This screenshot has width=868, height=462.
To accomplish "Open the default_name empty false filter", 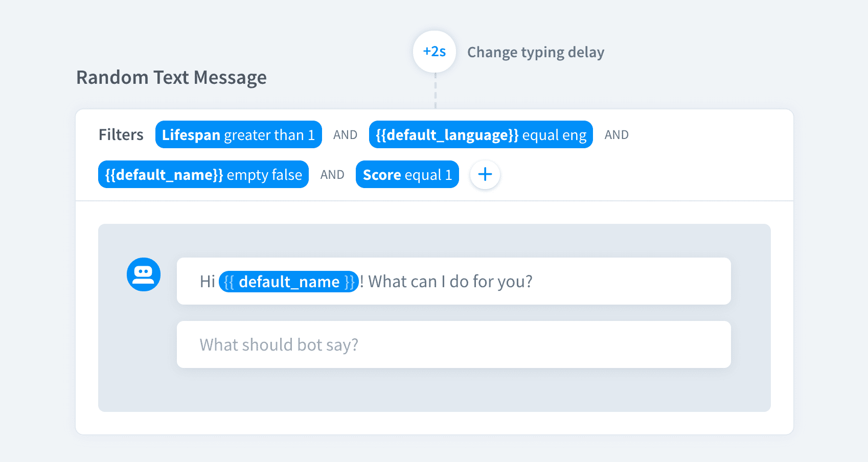I will click(203, 175).
